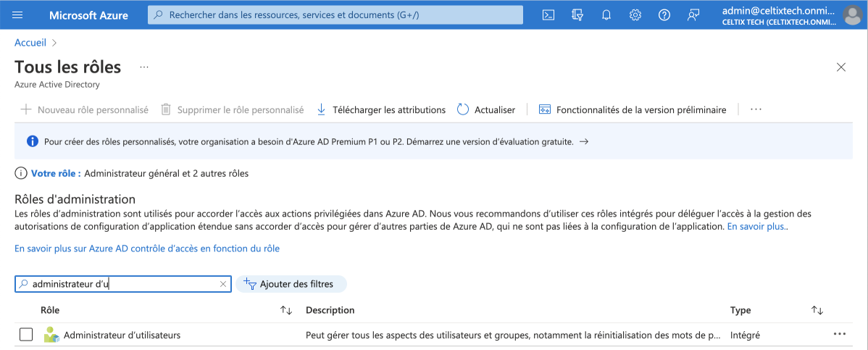
Task: Open the toolbar overflow ellipsis
Action: [756, 109]
